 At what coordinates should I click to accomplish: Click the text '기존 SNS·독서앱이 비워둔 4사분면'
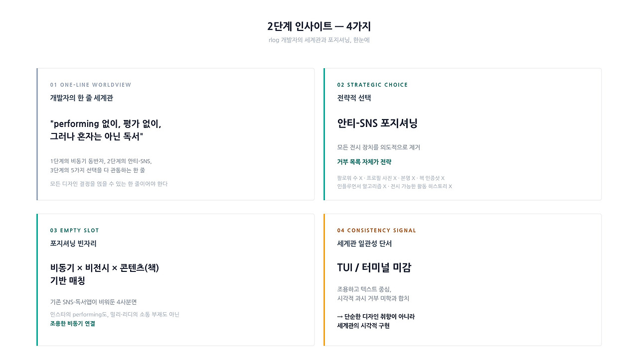pyautogui.click(x=94, y=302)
